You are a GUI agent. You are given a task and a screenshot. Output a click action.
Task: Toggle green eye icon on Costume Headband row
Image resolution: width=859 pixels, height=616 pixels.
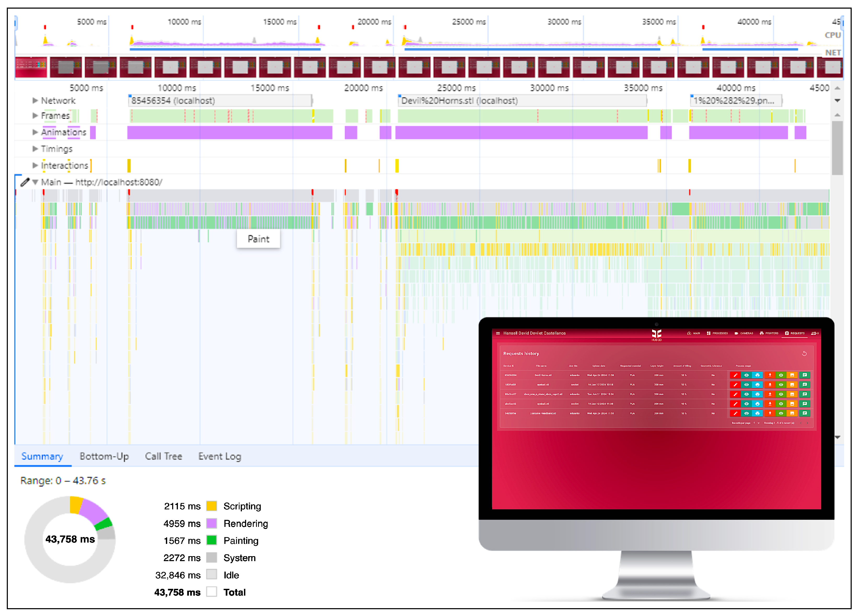[781, 413]
